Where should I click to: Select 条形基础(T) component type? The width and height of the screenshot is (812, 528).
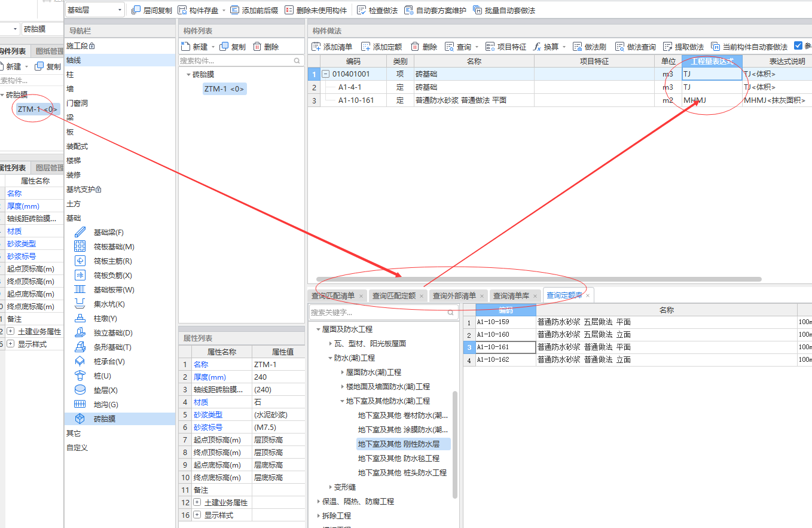(x=112, y=347)
